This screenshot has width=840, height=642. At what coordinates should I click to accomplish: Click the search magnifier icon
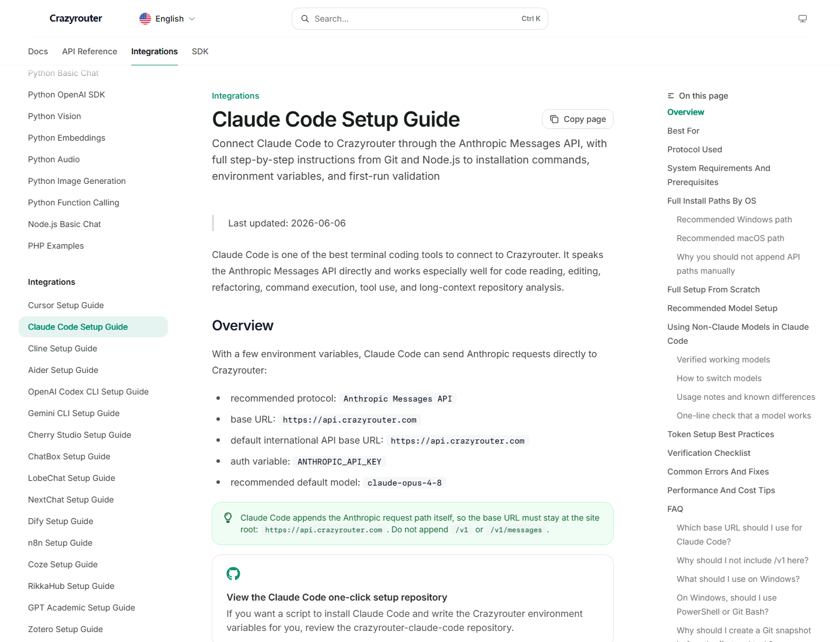305,19
